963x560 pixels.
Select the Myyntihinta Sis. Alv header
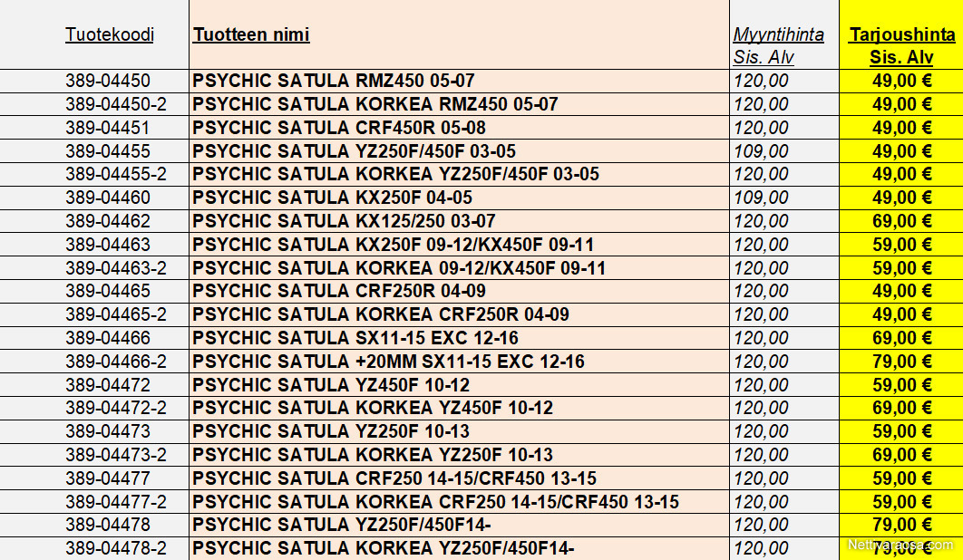(778, 46)
